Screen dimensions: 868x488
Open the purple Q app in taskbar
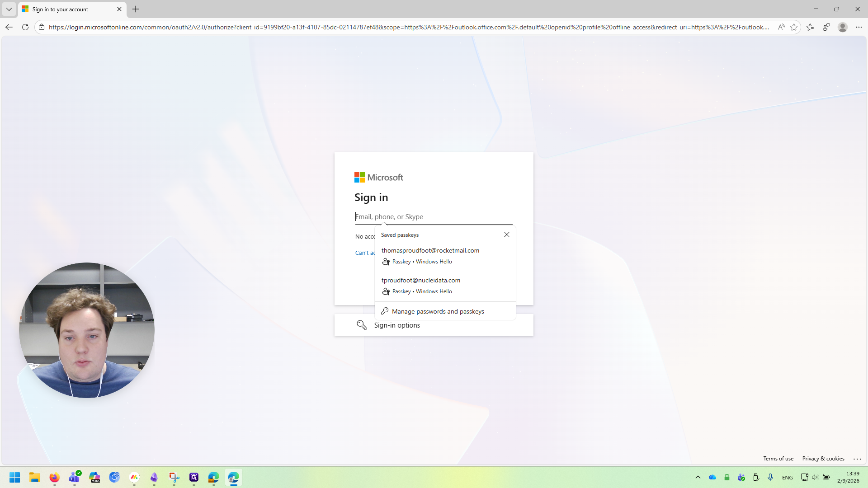click(x=194, y=477)
